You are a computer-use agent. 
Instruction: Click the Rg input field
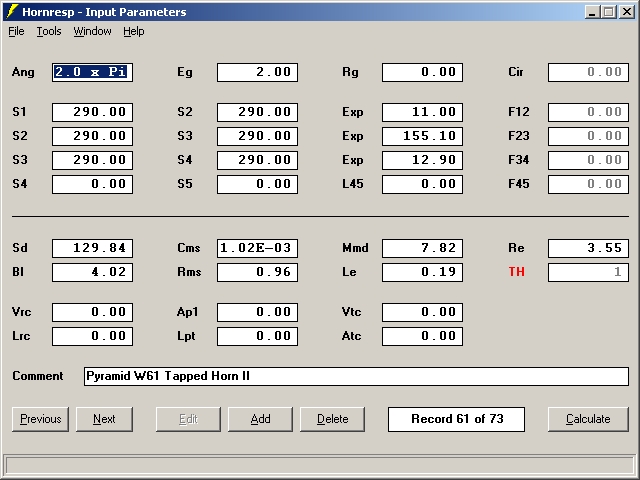(422, 72)
